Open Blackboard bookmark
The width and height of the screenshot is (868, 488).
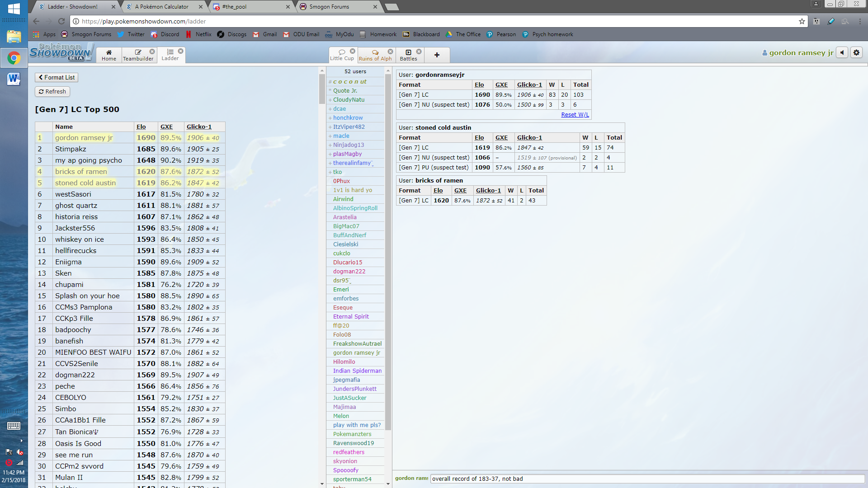[x=421, y=34]
